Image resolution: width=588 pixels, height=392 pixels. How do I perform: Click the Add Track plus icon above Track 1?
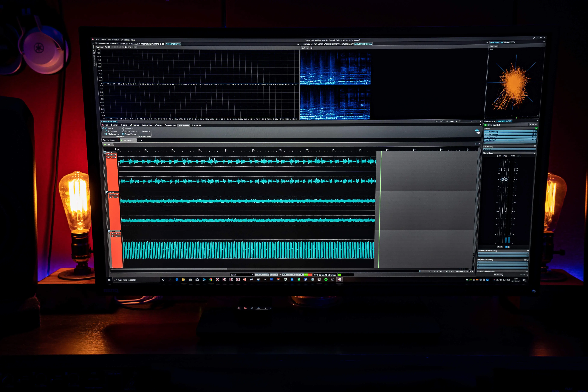pyautogui.click(x=105, y=149)
